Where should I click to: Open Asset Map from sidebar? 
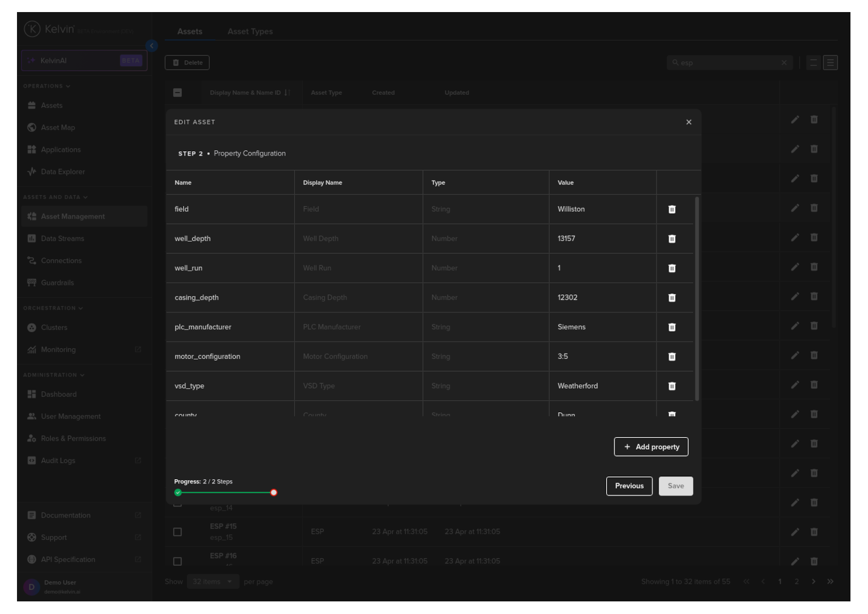(58, 128)
